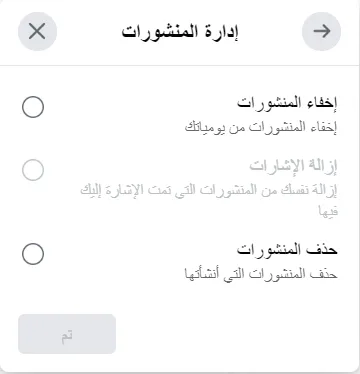The height and width of the screenshot is (374, 360).
Task: Click description إخفاء المنشورات من يومياتك
Action: [261, 127]
